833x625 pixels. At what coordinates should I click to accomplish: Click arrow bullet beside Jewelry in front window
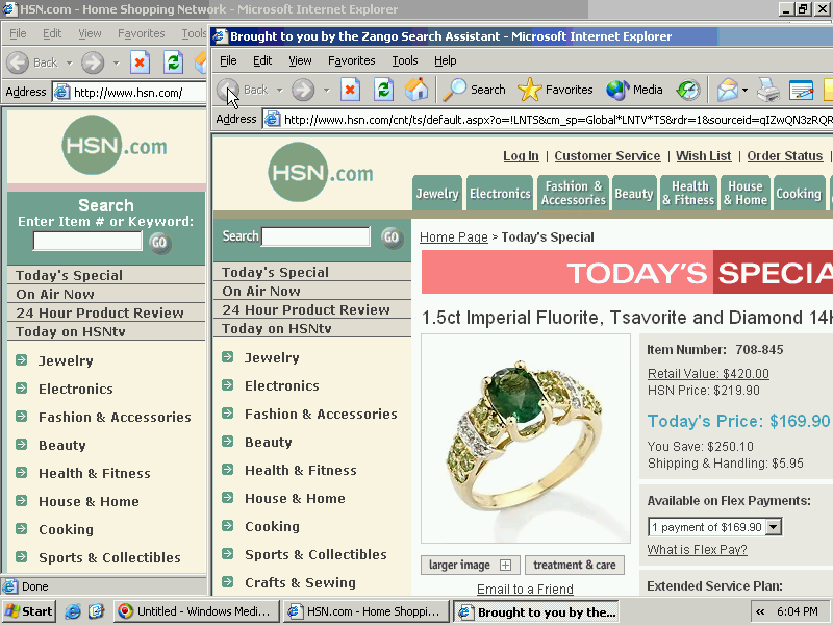click(227, 357)
